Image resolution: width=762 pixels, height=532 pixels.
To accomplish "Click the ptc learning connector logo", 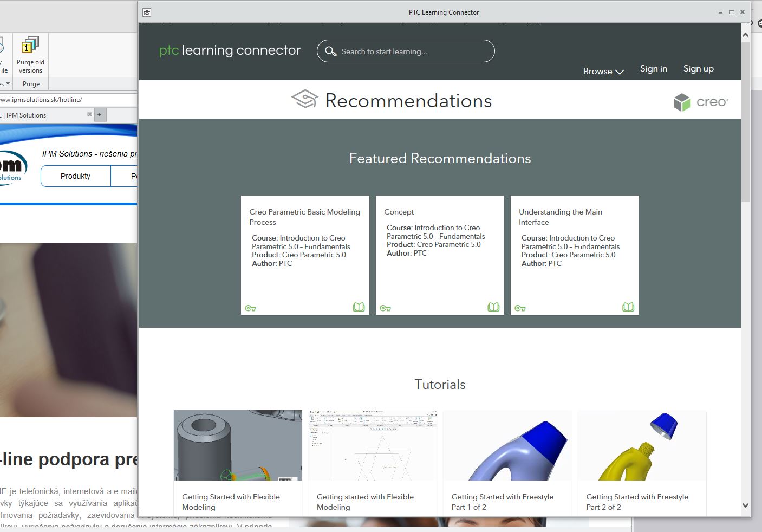I will pyautogui.click(x=230, y=50).
